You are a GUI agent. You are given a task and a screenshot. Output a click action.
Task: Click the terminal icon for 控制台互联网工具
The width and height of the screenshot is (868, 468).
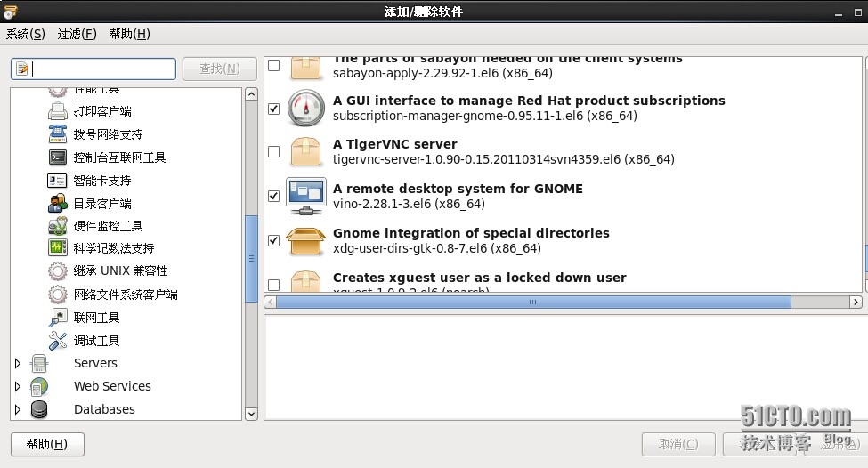tap(58, 157)
